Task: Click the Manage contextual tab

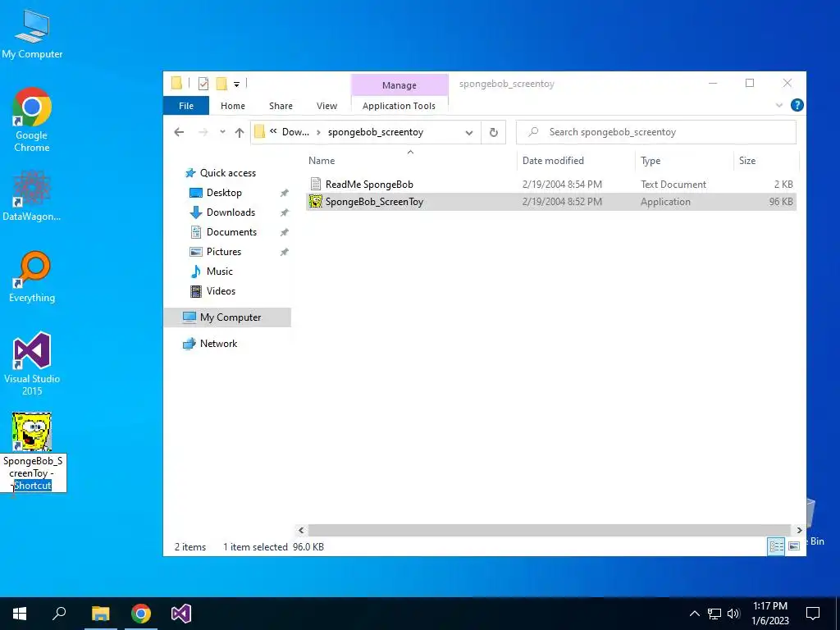Action: 399,85
